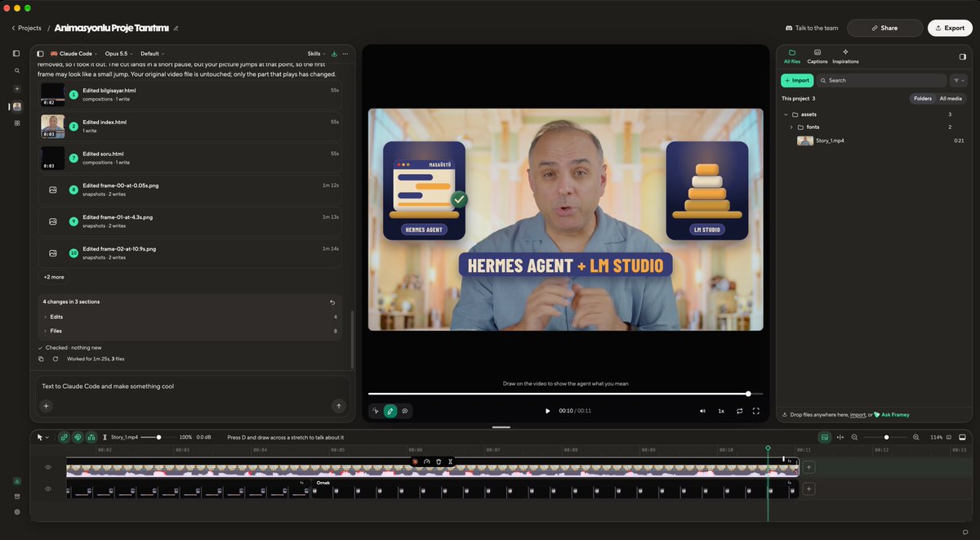Click the plus icon in the left sidebar
This screenshot has width=980, height=540.
[16, 88]
